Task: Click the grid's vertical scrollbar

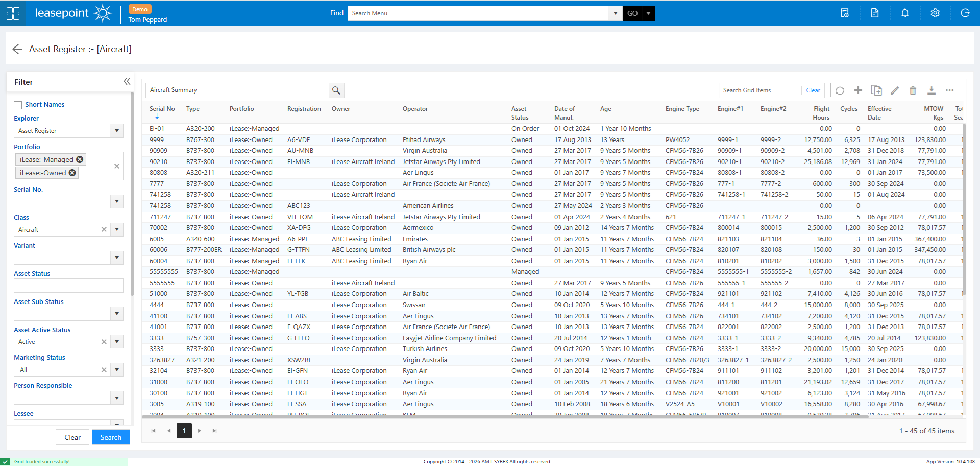Action: click(x=964, y=209)
